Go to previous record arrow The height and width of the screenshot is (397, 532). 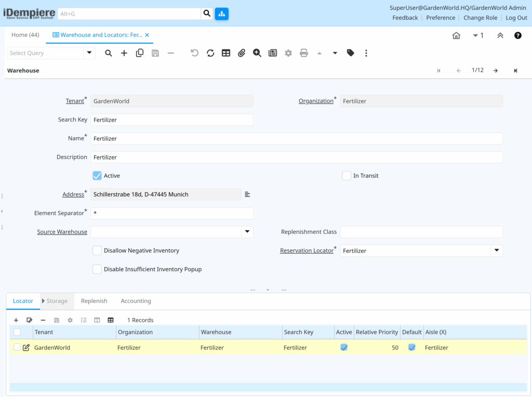(x=459, y=71)
